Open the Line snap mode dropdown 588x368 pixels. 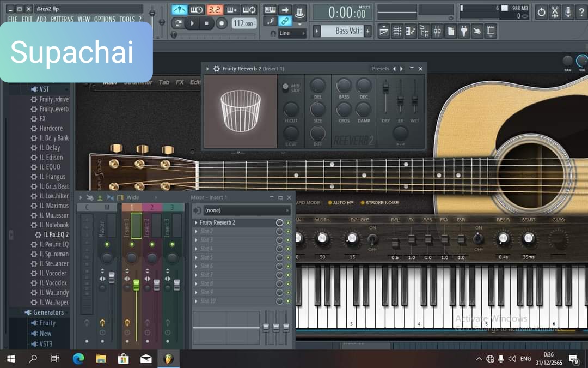292,33
